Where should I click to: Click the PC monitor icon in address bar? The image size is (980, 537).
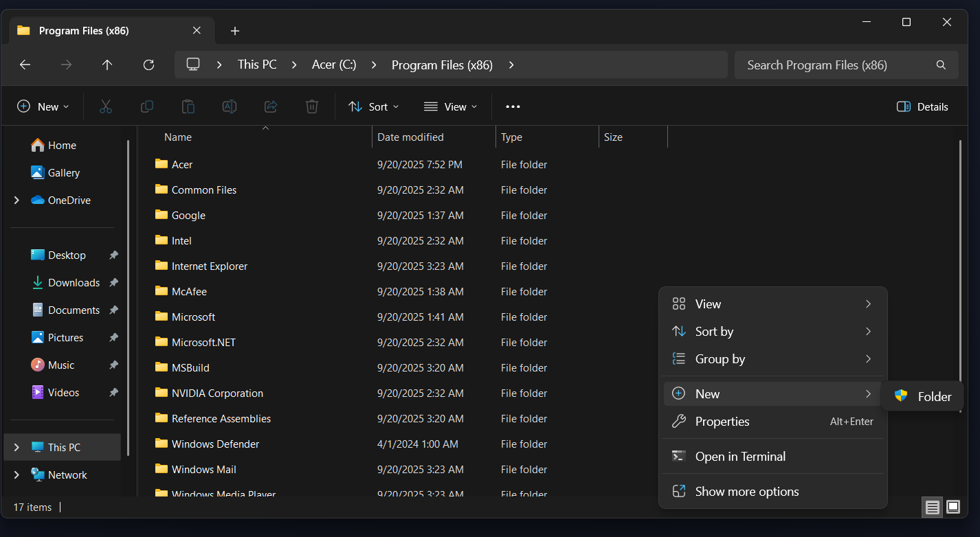[193, 65]
